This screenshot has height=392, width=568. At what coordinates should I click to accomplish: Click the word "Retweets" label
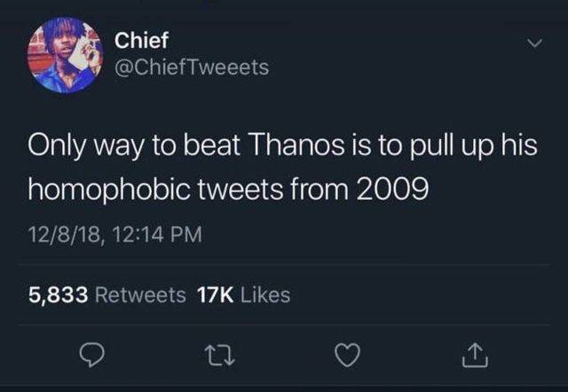point(140,295)
